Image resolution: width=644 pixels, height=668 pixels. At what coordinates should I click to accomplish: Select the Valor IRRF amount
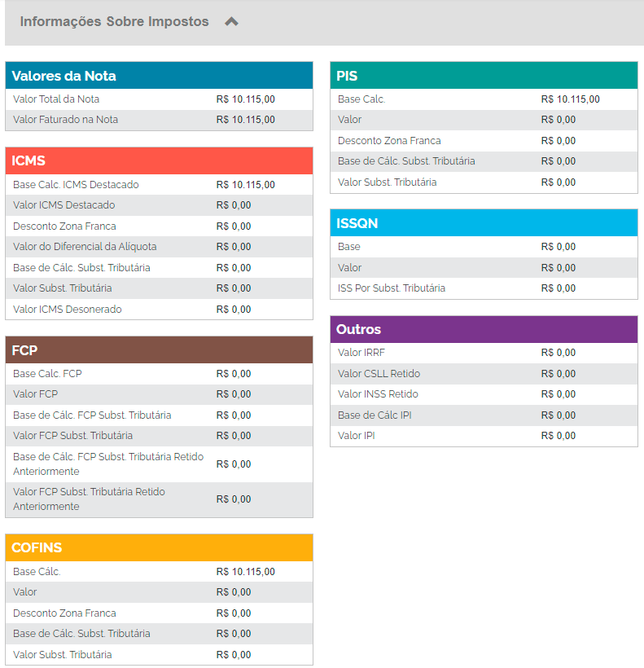click(x=559, y=353)
